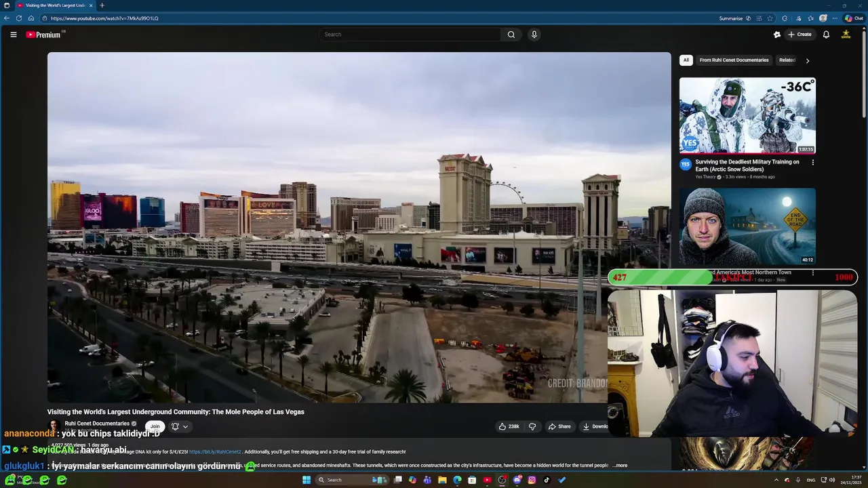Open a new browser tab
868x488 pixels.
coord(102,5)
